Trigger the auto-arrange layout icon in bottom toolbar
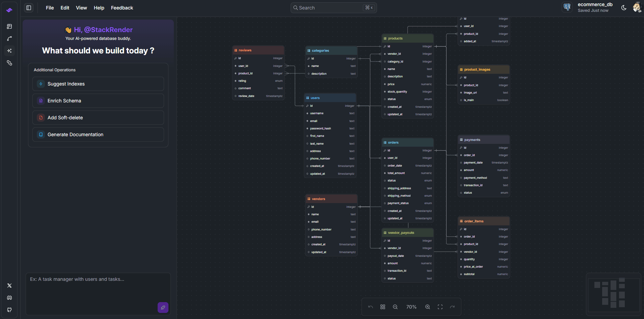The width and height of the screenshot is (644, 319). pos(383,306)
